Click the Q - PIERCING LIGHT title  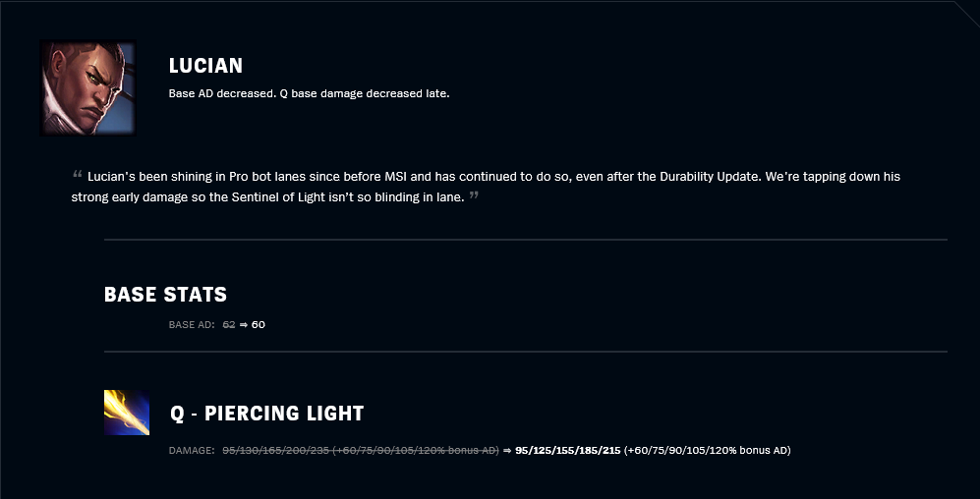pyautogui.click(x=267, y=413)
